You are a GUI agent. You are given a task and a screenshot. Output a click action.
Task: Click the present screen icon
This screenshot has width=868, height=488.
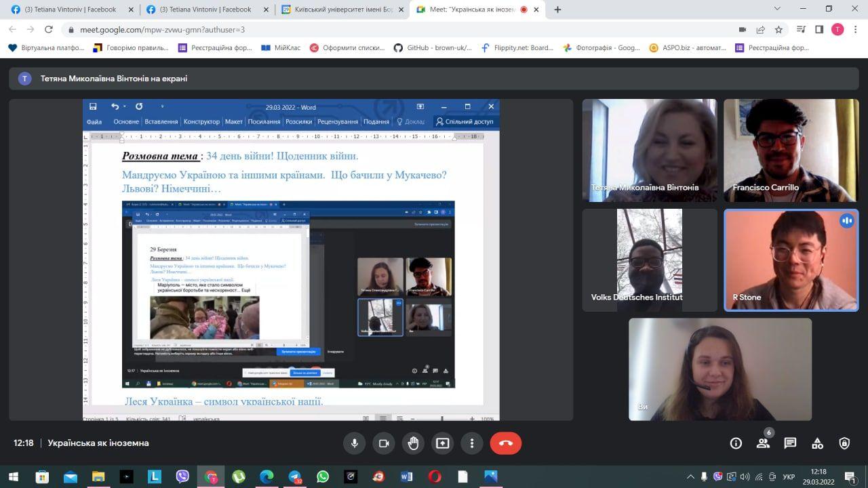443,443
